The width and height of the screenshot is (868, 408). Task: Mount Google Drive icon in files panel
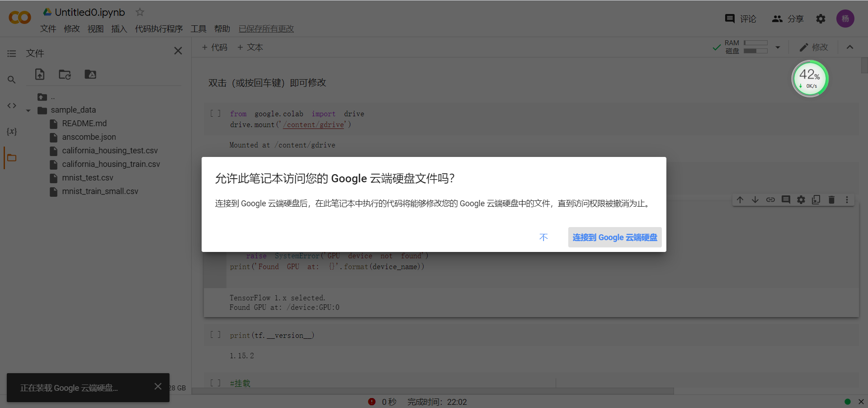(90, 74)
